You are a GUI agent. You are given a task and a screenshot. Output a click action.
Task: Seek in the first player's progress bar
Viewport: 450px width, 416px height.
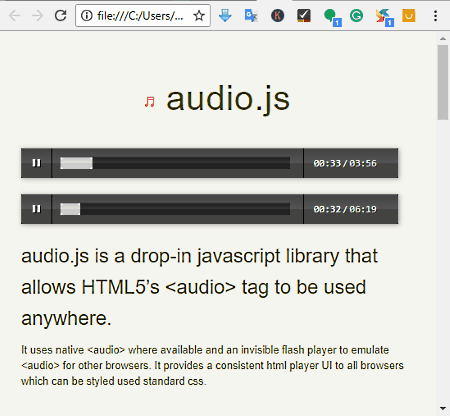click(175, 163)
